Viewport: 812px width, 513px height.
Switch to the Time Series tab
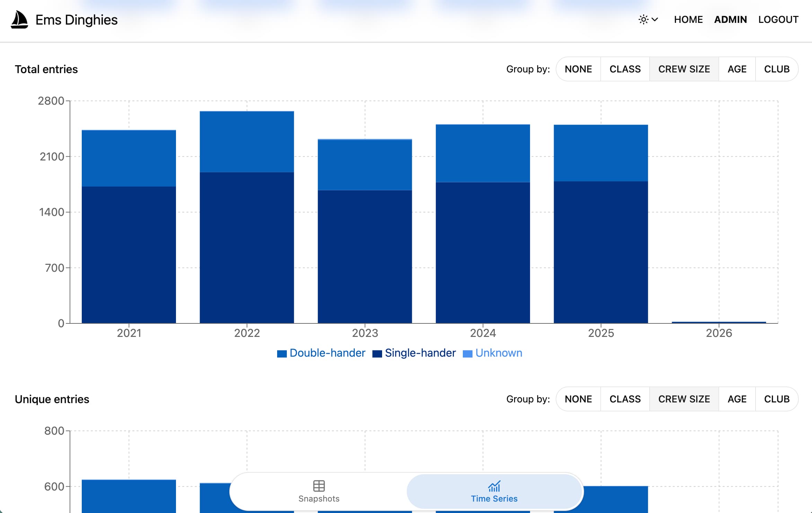pos(494,492)
